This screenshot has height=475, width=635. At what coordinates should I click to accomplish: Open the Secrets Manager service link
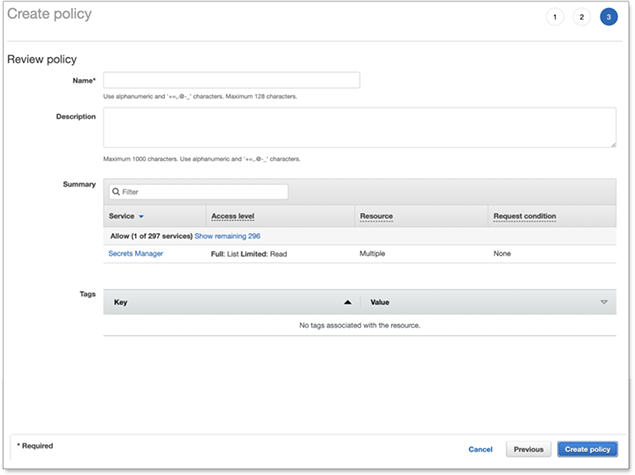point(136,254)
